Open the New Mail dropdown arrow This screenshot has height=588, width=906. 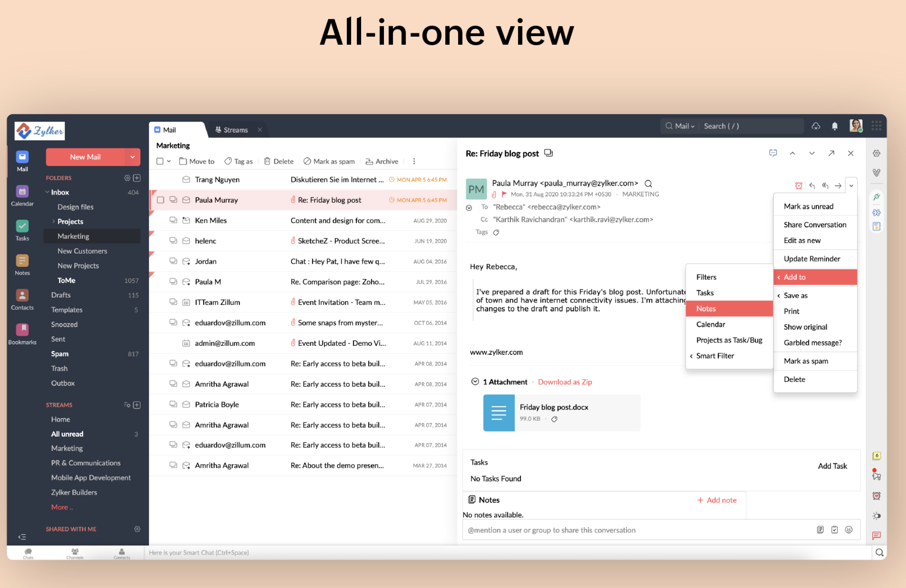point(132,157)
